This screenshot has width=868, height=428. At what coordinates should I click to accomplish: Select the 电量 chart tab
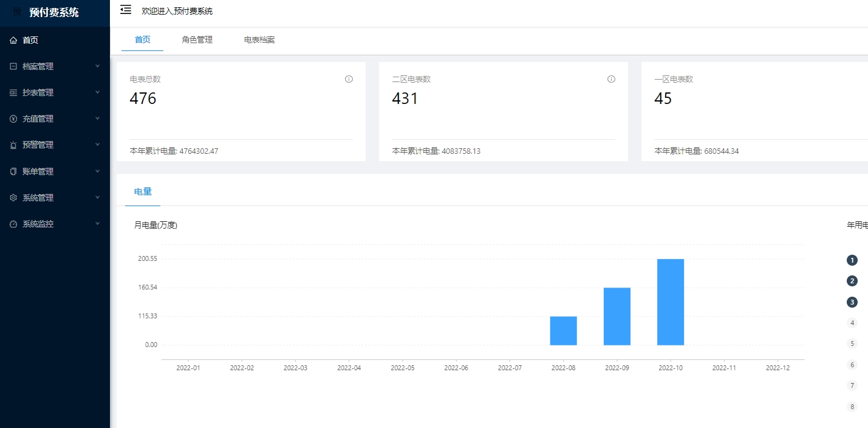coord(143,192)
